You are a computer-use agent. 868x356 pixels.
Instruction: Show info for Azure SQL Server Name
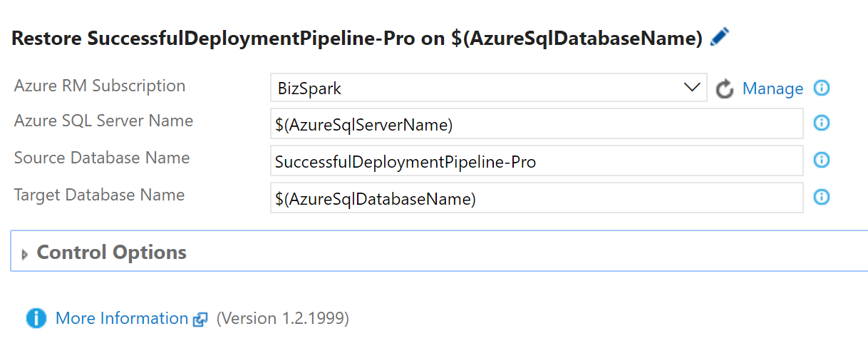[x=822, y=123]
